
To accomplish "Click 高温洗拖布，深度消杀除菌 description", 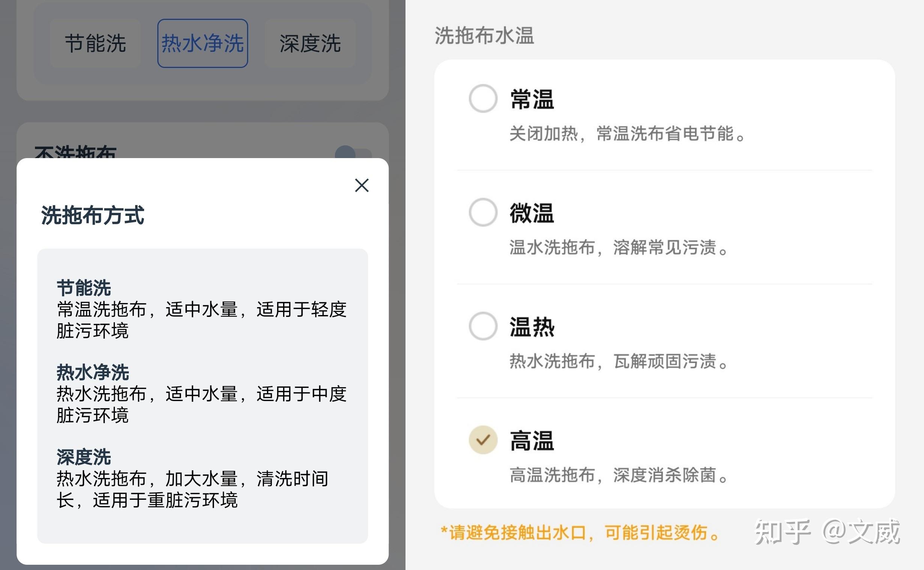I will [619, 475].
